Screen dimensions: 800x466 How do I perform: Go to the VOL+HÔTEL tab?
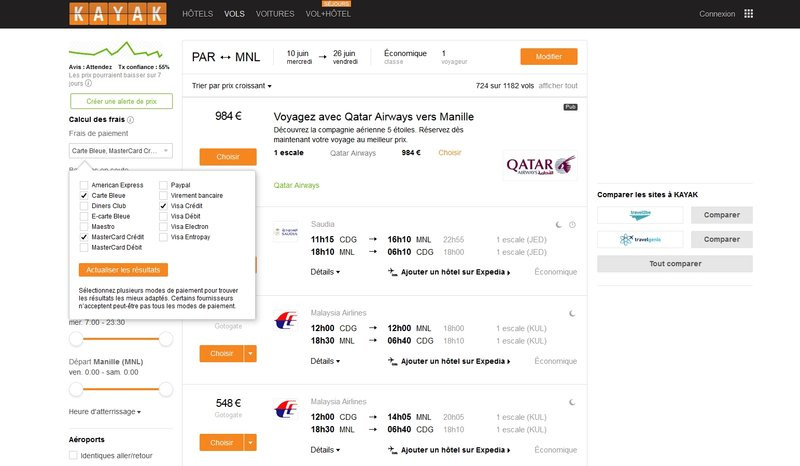point(328,14)
